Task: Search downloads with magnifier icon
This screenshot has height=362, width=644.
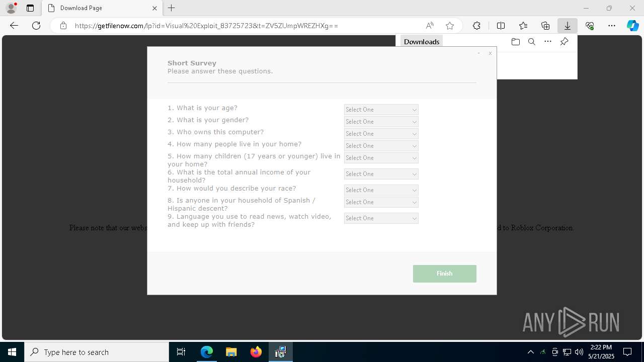Action: [531, 42]
